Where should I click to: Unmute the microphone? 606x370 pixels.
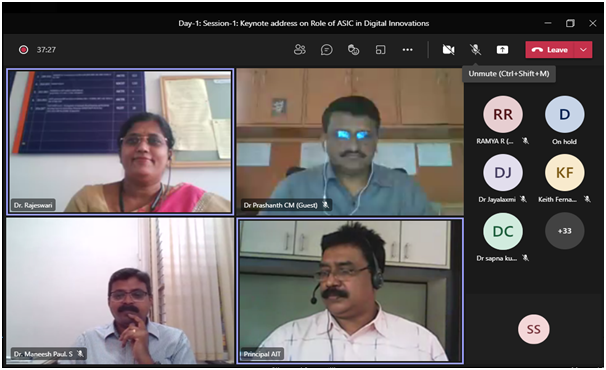(475, 49)
